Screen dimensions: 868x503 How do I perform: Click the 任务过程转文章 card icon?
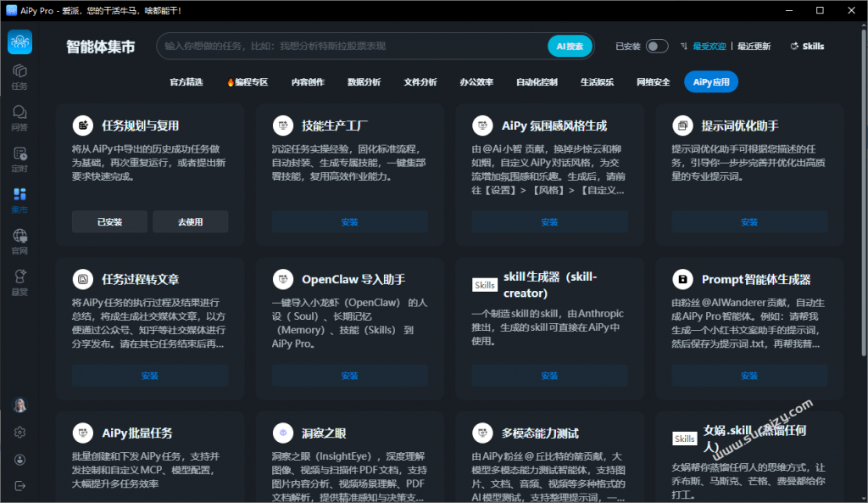click(83, 279)
